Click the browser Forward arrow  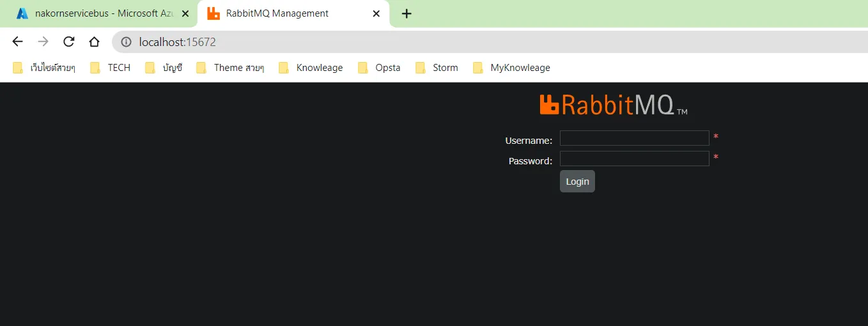pyautogui.click(x=43, y=42)
